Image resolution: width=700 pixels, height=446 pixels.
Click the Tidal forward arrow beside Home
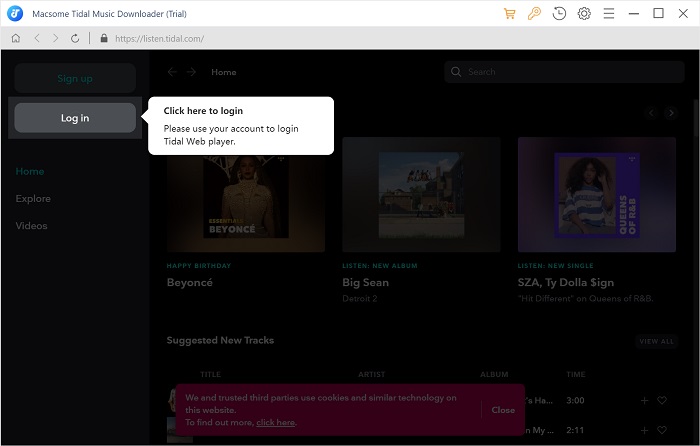click(x=192, y=72)
